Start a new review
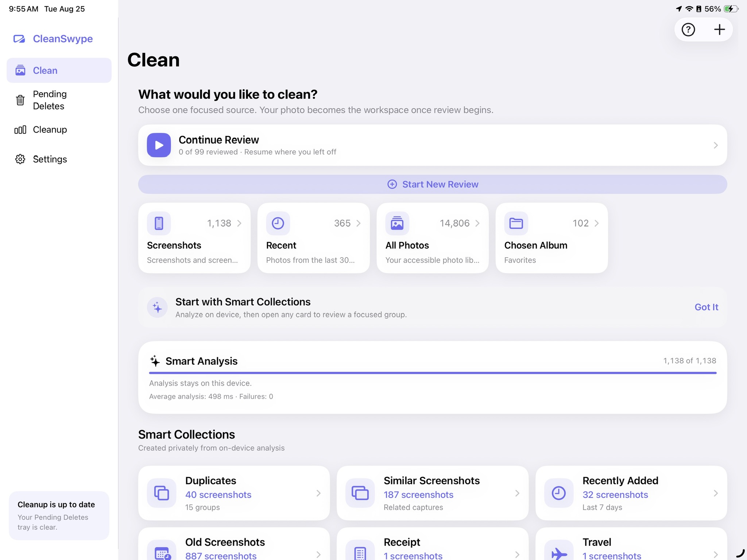The height and width of the screenshot is (560, 747). coord(433,184)
